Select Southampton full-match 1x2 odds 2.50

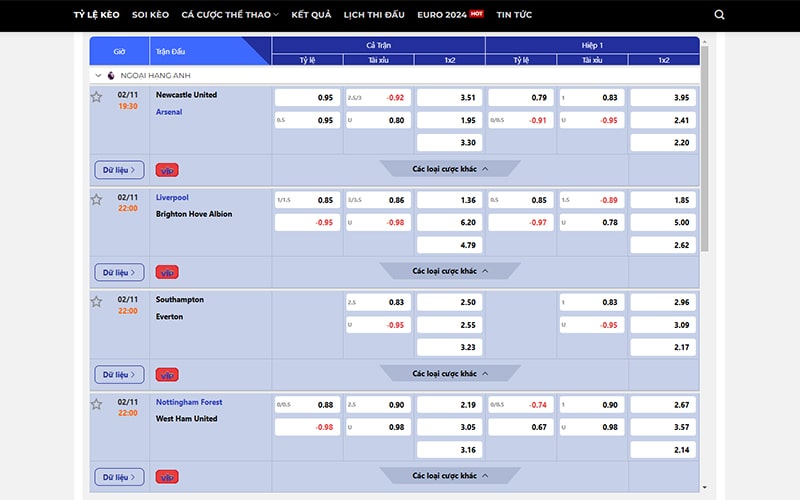(449, 302)
